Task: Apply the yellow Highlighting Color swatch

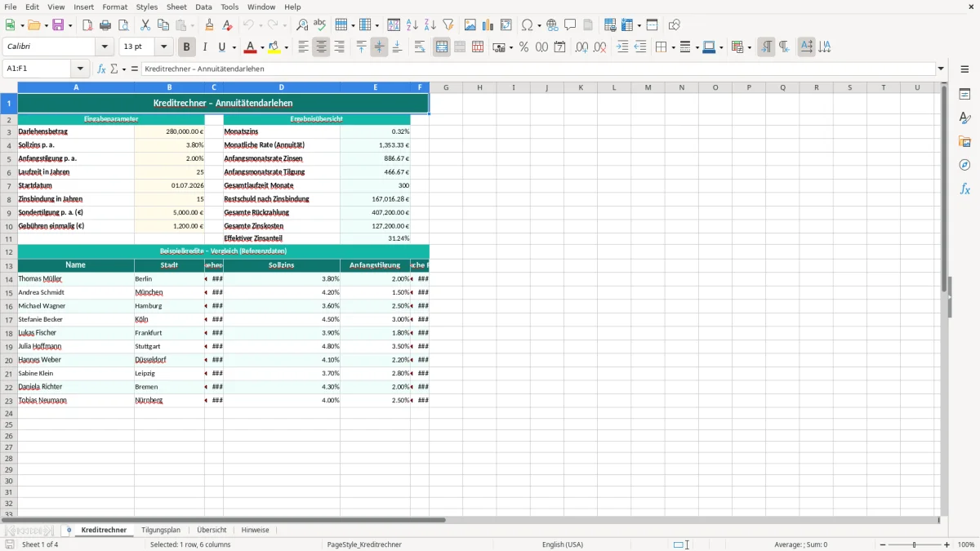Action: coord(275,47)
